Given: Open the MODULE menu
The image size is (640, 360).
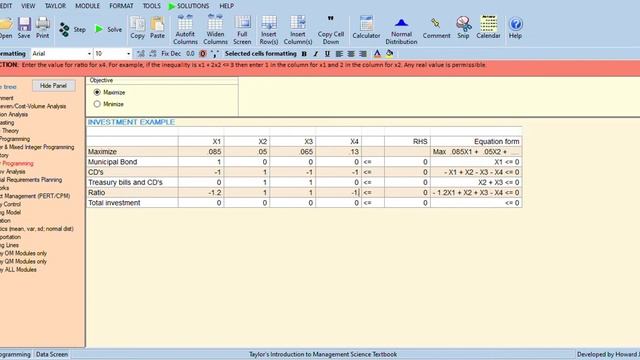Looking at the screenshot, I should point(87,6).
